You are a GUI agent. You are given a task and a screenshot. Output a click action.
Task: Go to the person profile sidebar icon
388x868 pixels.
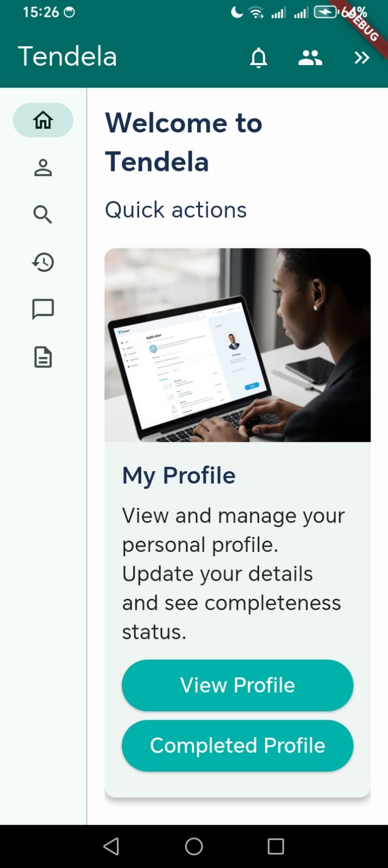pos(43,168)
